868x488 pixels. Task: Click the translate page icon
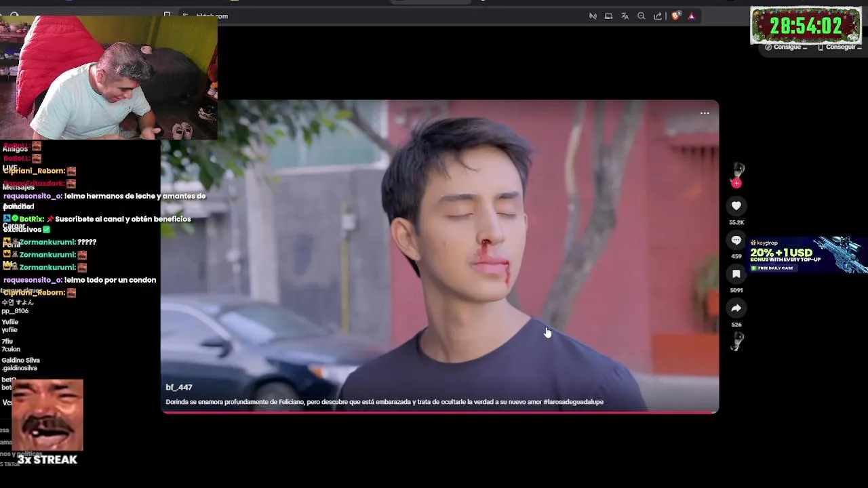[625, 16]
